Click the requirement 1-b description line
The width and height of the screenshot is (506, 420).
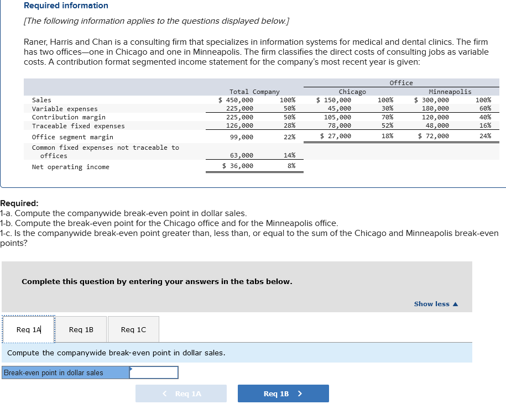tap(169, 223)
